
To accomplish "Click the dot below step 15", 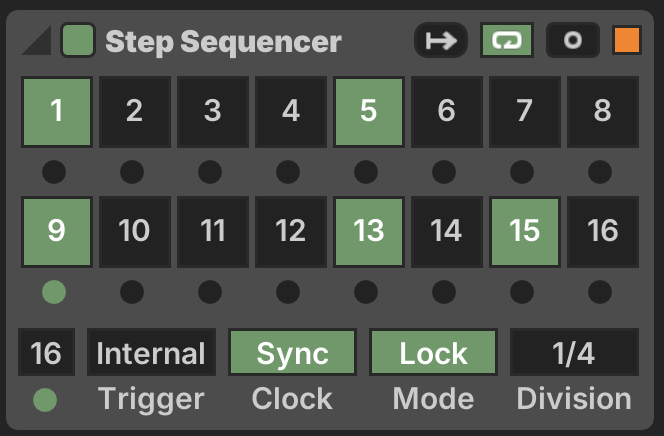I will pos(522,292).
